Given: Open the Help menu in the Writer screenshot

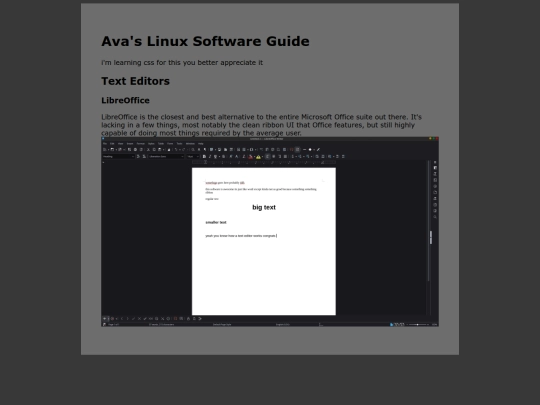Looking at the screenshot, I should pyautogui.click(x=200, y=144).
